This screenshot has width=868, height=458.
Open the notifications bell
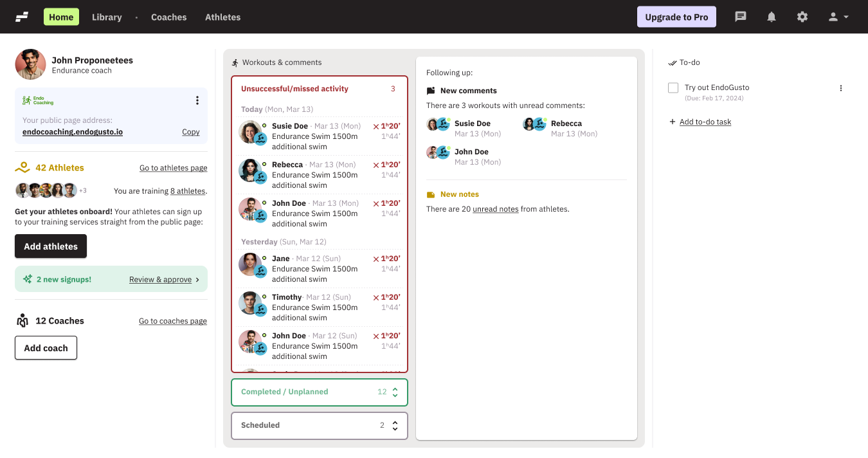[x=772, y=17]
